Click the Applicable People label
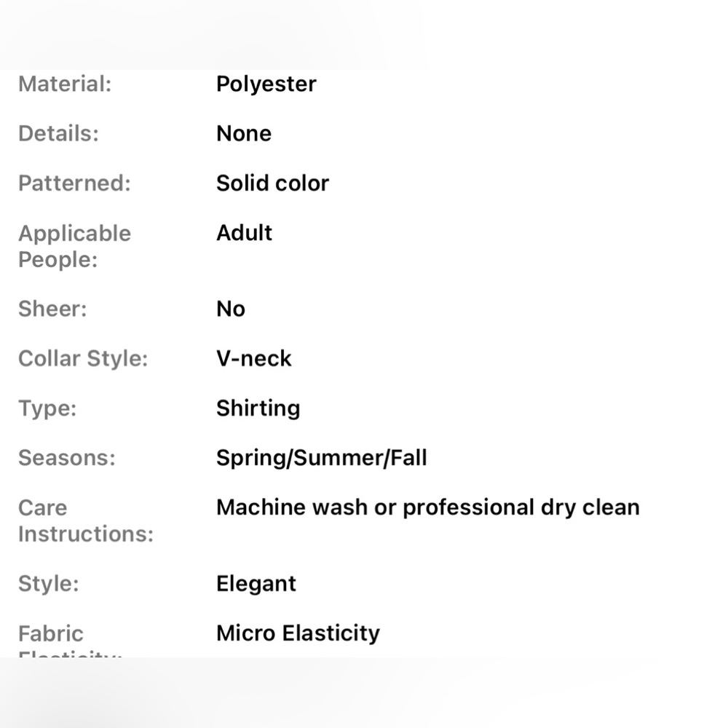 (74, 246)
